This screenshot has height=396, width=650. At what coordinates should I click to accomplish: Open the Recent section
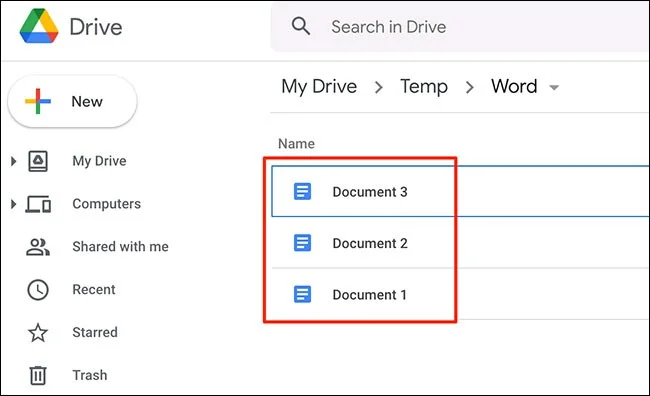click(x=94, y=289)
